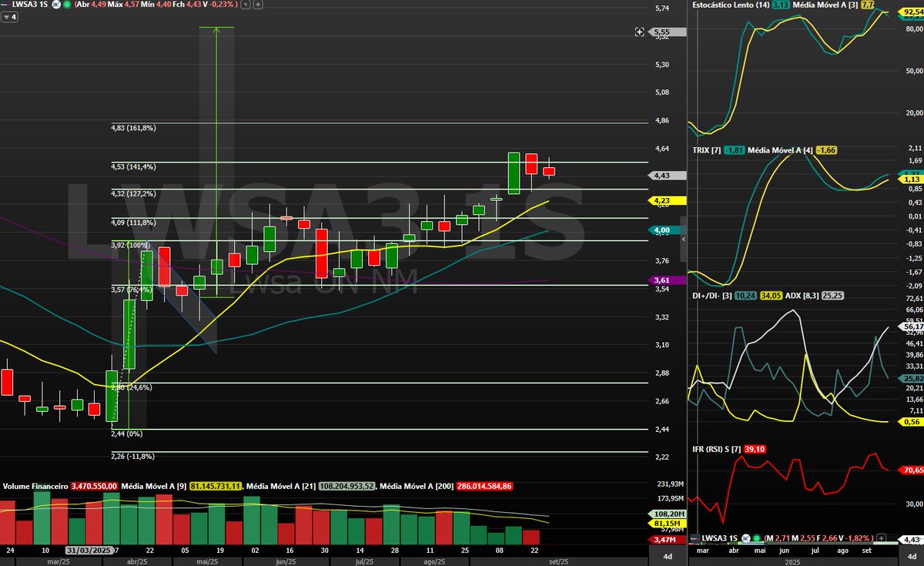Image resolution: width=924 pixels, height=566 pixels.
Task: Click the Volume Financeiro indicator label
Action: [35, 487]
